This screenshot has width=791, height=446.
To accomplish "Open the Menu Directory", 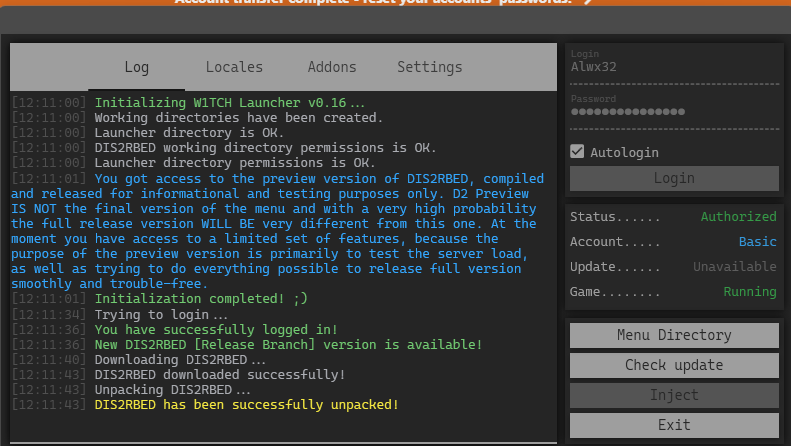I will pyautogui.click(x=674, y=335).
